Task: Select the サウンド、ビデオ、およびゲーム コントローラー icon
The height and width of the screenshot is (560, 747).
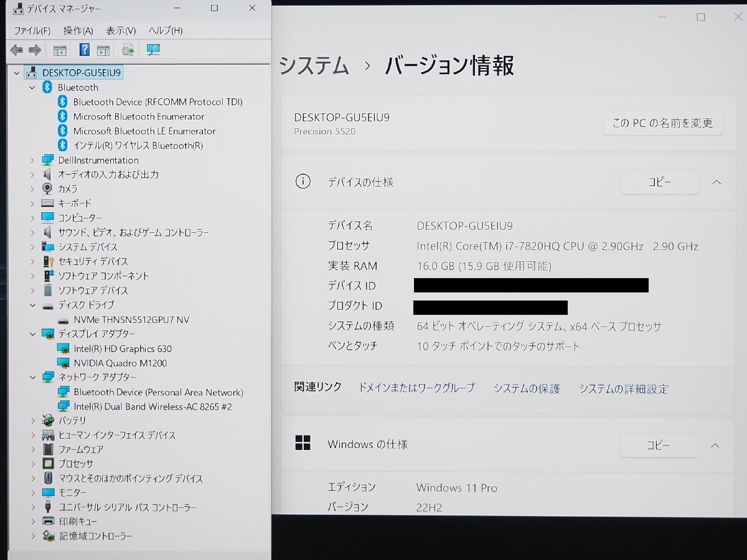Action: click(48, 232)
